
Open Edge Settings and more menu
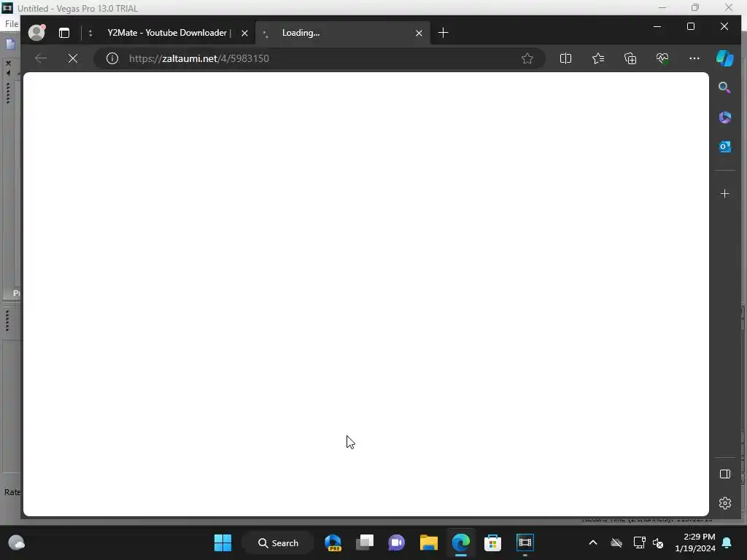[694, 58]
